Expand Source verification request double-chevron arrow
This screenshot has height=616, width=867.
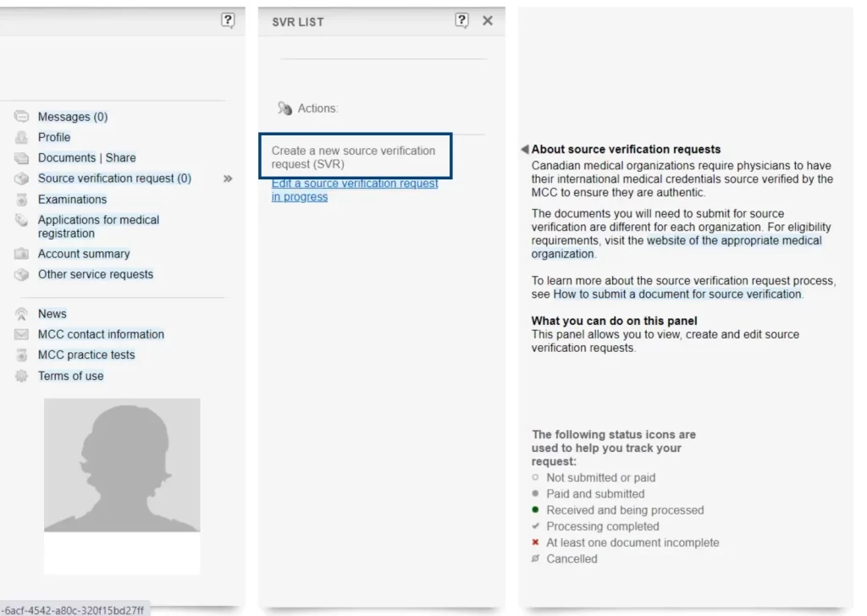(x=228, y=179)
